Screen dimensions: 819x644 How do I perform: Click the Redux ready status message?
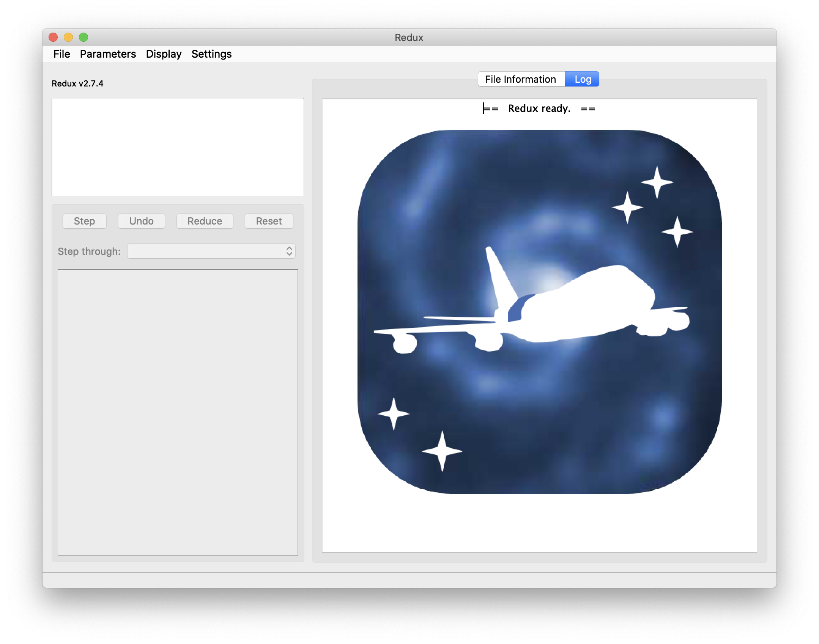(x=538, y=109)
